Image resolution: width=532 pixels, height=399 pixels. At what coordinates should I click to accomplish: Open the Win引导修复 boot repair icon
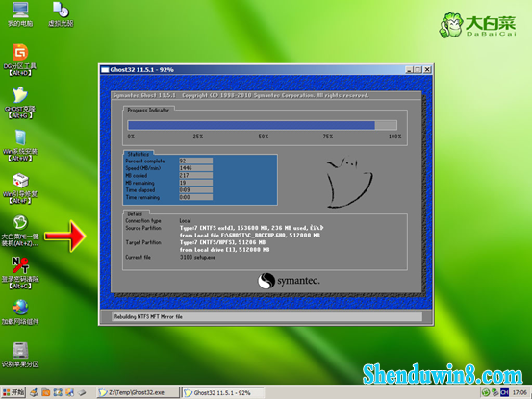point(20,188)
